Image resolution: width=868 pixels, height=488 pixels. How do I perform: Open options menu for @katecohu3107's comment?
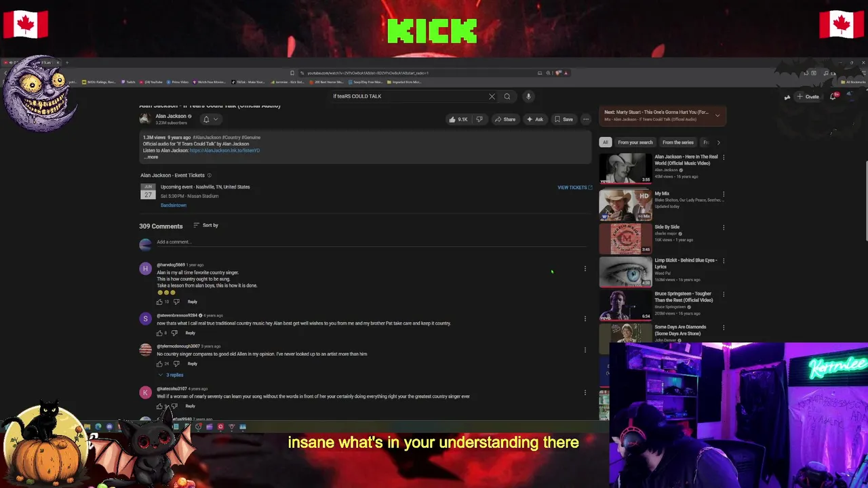585,392
